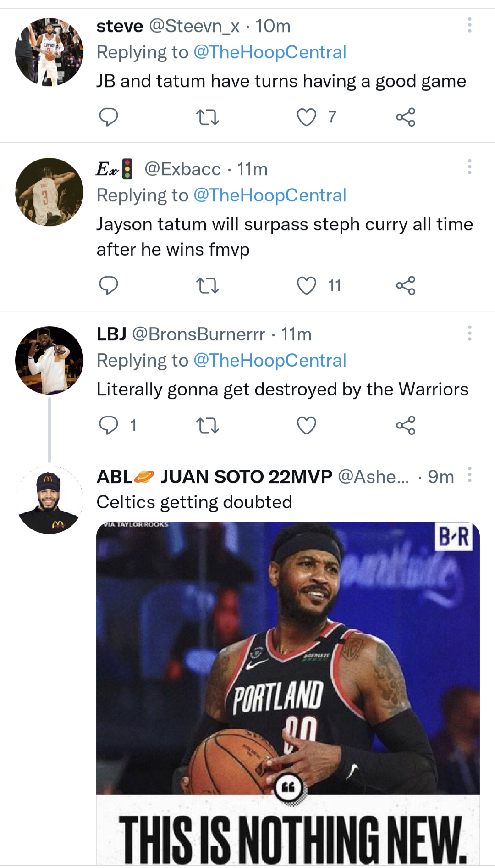Open @TheHoopCentral link in steve's reply
The image size is (495, 868).
(269, 52)
